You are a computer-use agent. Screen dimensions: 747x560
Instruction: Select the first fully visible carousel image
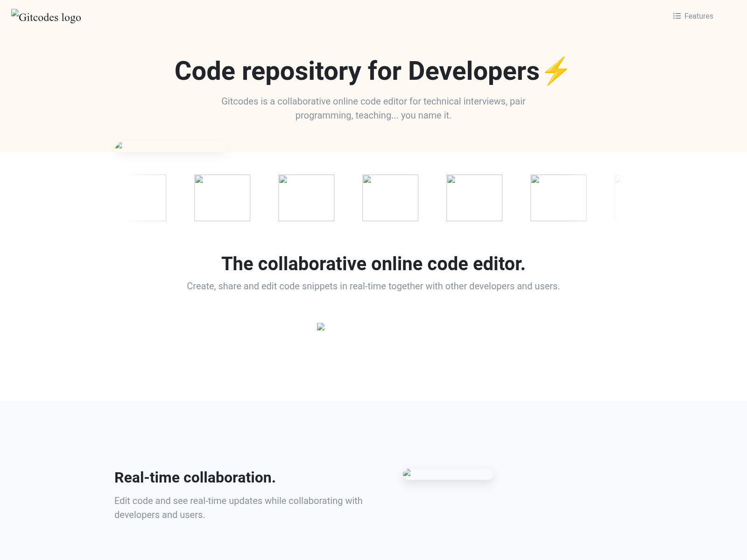222,198
